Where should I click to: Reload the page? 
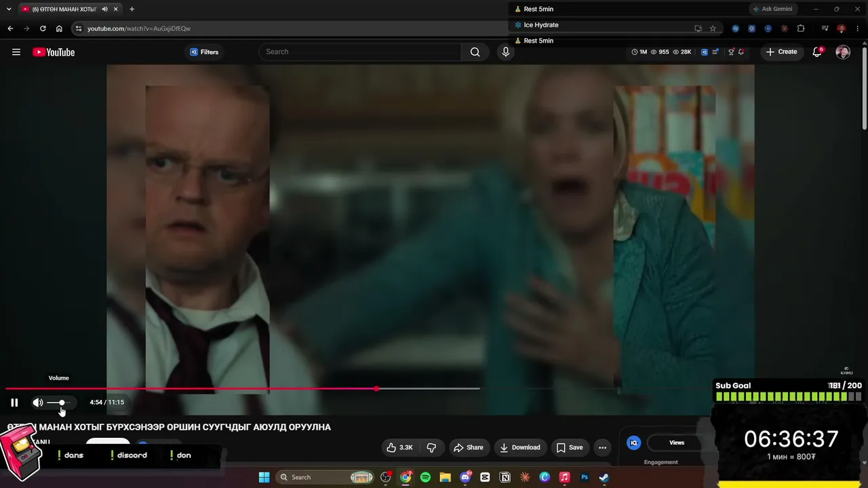[x=43, y=28]
